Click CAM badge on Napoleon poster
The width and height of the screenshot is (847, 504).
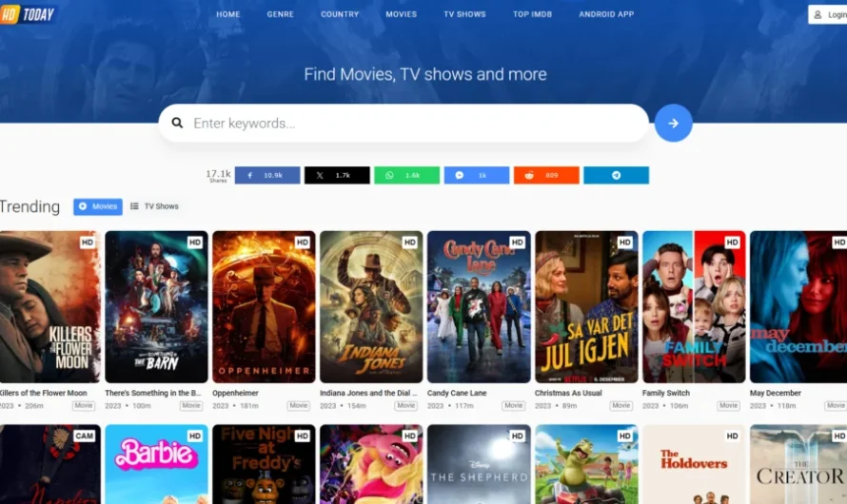click(84, 436)
